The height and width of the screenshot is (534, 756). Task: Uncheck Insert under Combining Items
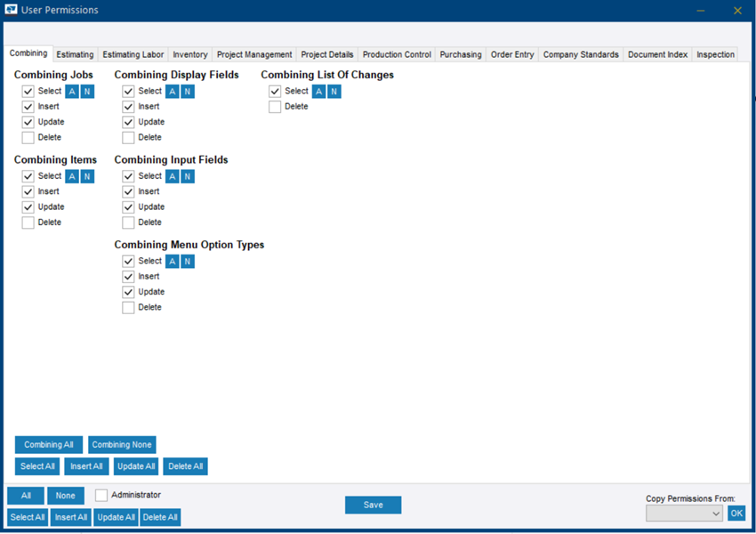[x=28, y=191]
